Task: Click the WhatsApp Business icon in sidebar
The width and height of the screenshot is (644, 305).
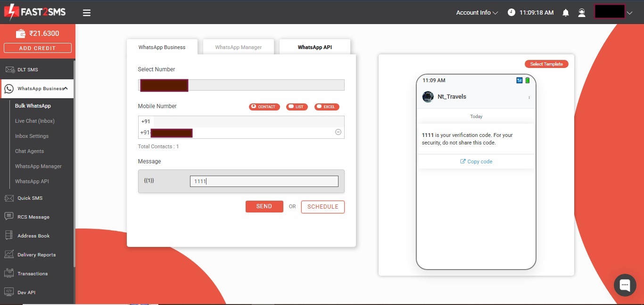Action: [8, 89]
